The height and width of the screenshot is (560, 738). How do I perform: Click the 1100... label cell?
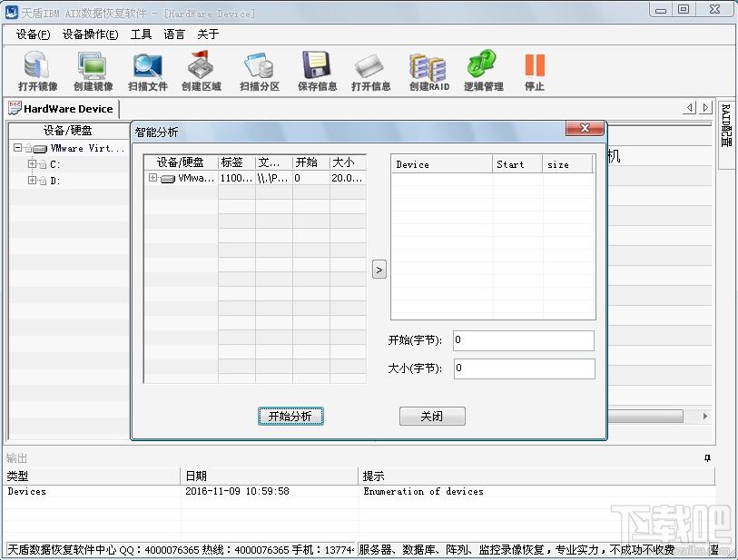[236, 178]
